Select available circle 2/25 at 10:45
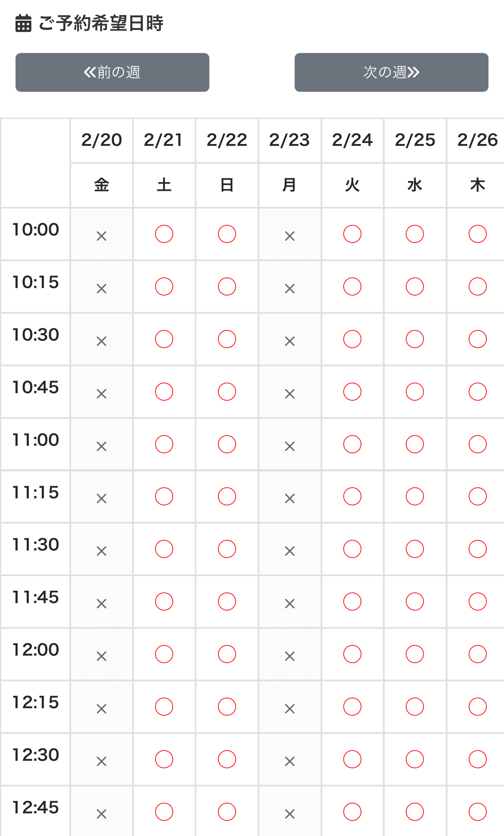This screenshot has width=504, height=836. pyautogui.click(x=415, y=392)
